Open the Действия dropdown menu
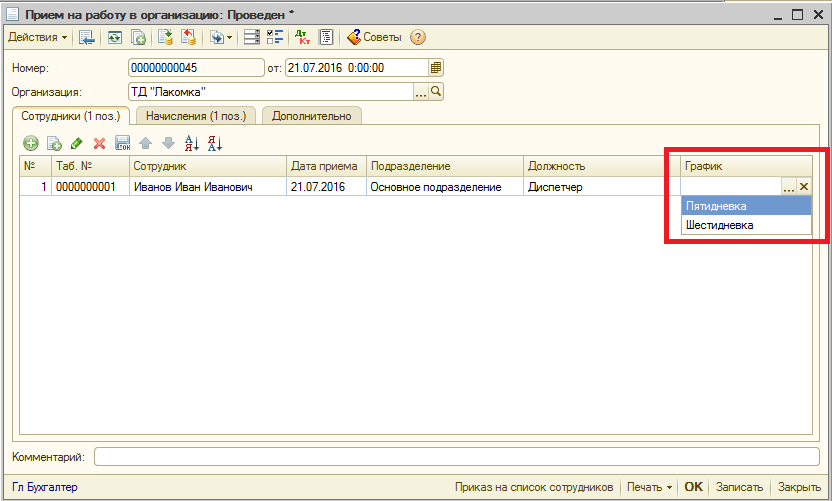The width and height of the screenshot is (832, 501). pyautogui.click(x=38, y=38)
